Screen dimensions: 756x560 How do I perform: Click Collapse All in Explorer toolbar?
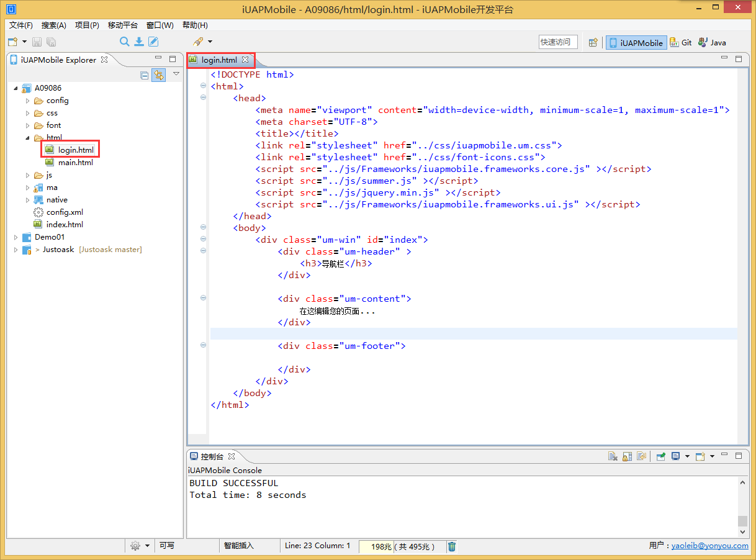[145, 75]
